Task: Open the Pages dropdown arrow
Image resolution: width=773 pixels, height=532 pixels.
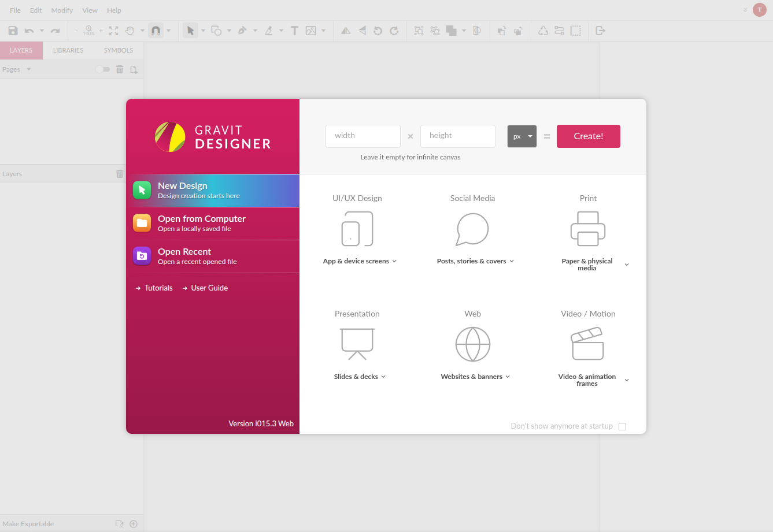Action: (x=28, y=69)
